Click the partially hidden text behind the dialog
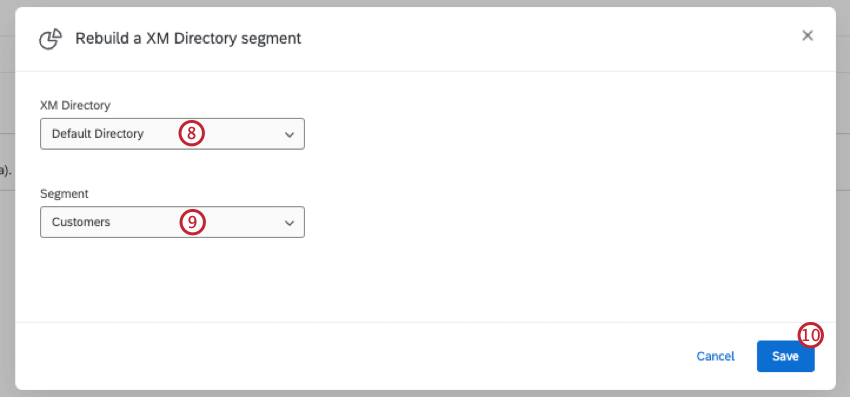 click(5, 171)
